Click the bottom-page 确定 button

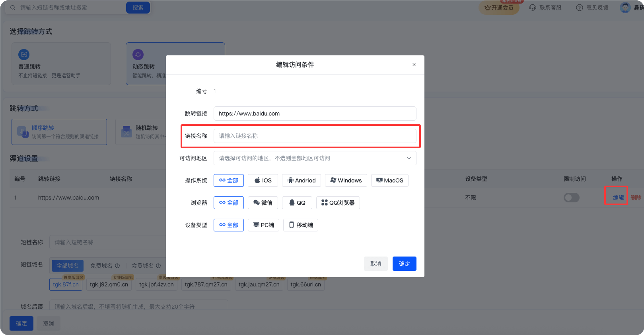click(21, 323)
